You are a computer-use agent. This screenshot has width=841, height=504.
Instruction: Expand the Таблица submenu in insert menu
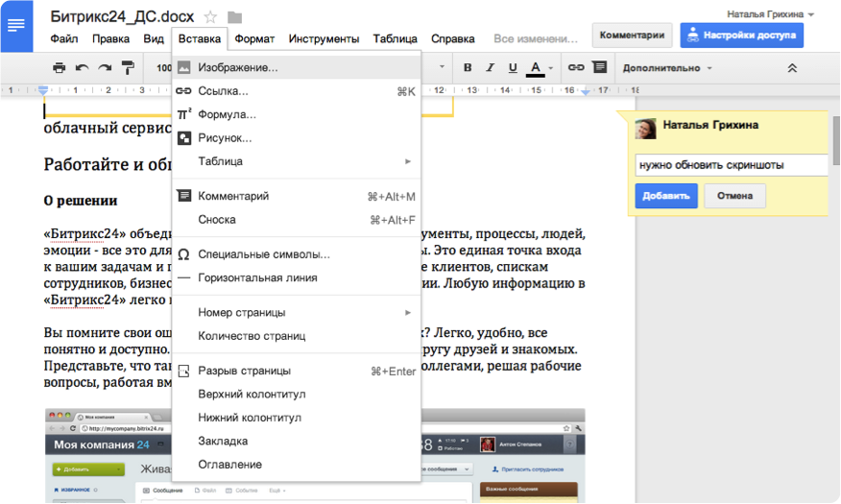tap(297, 161)
